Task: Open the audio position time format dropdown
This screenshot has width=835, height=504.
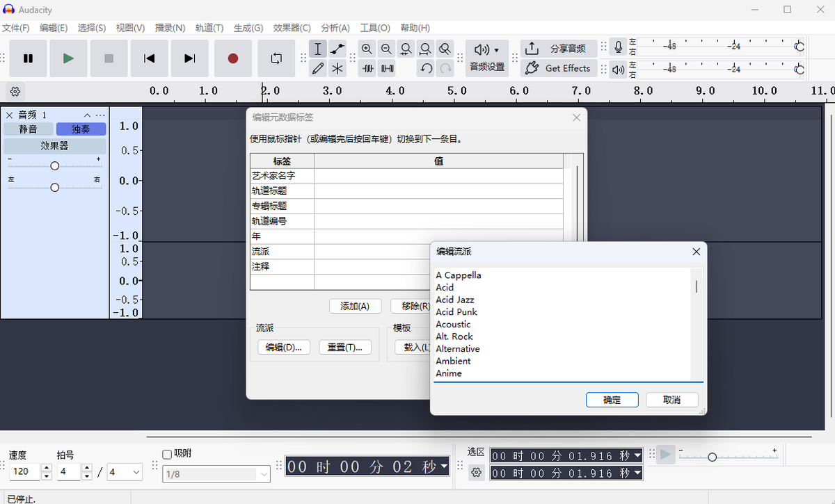Action: (444, 466)
